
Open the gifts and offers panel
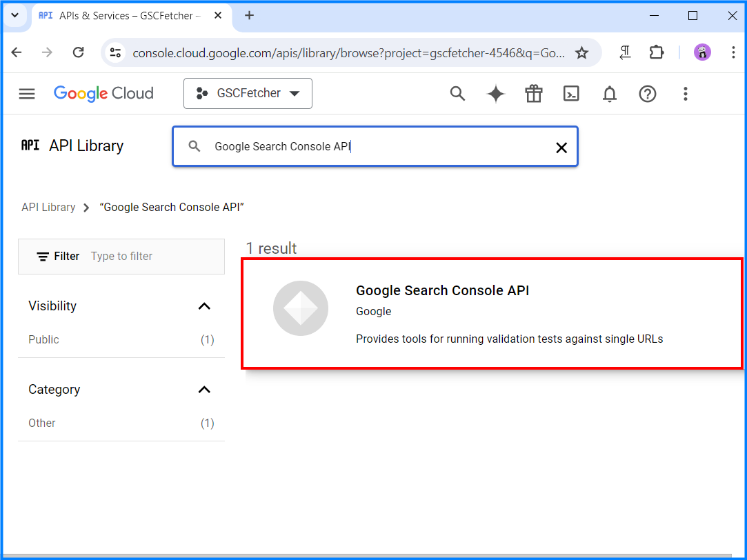click(533, 94)
